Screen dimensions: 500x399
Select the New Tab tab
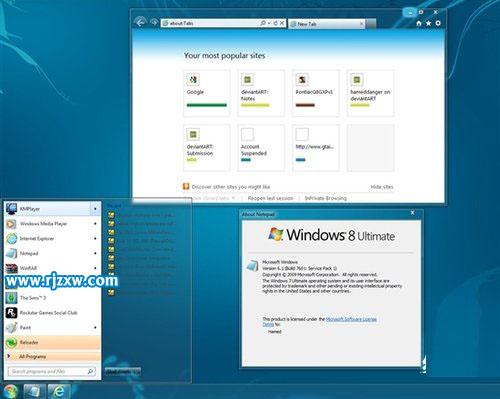coord(327,24)
